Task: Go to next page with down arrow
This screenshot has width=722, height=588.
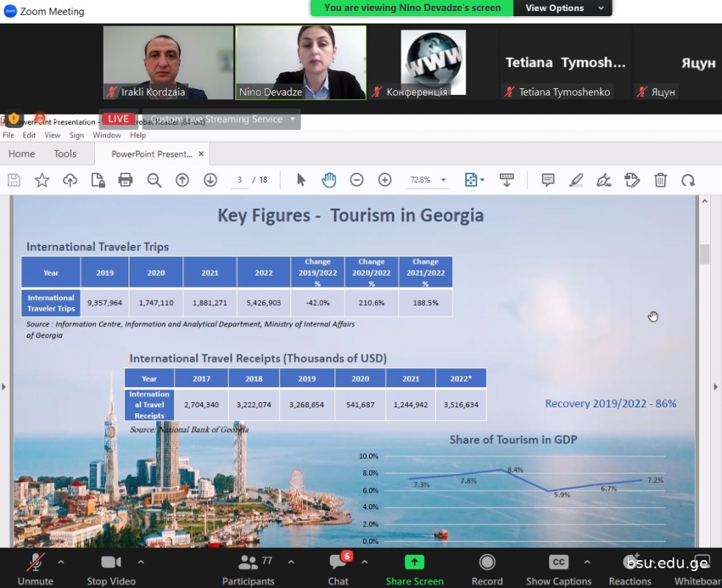Action: click(x=210, y=180)
